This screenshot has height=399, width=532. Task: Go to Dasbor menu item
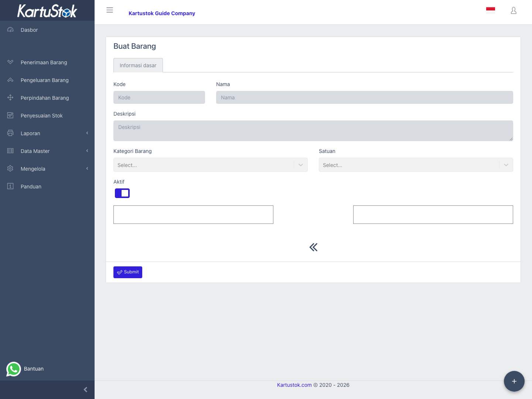pos(47,30)
